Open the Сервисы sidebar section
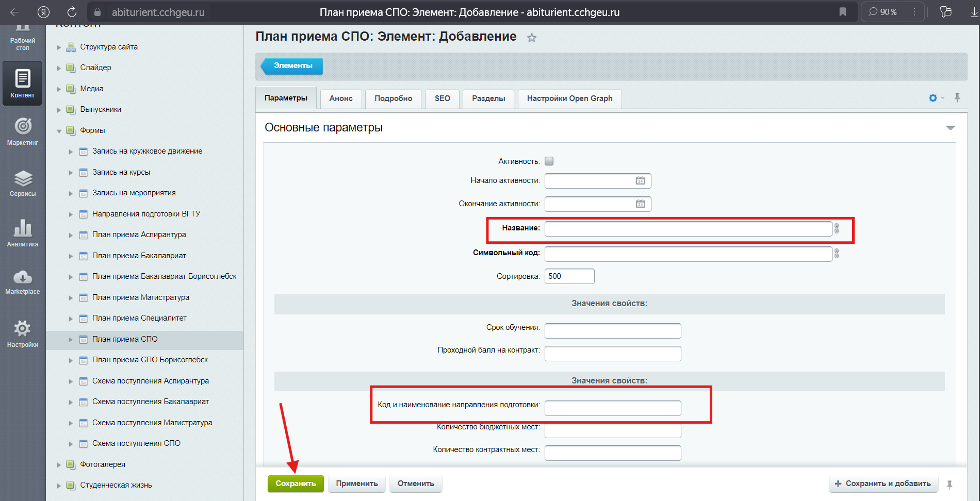Viewport: 980px width, 501px height. (23, 183)
